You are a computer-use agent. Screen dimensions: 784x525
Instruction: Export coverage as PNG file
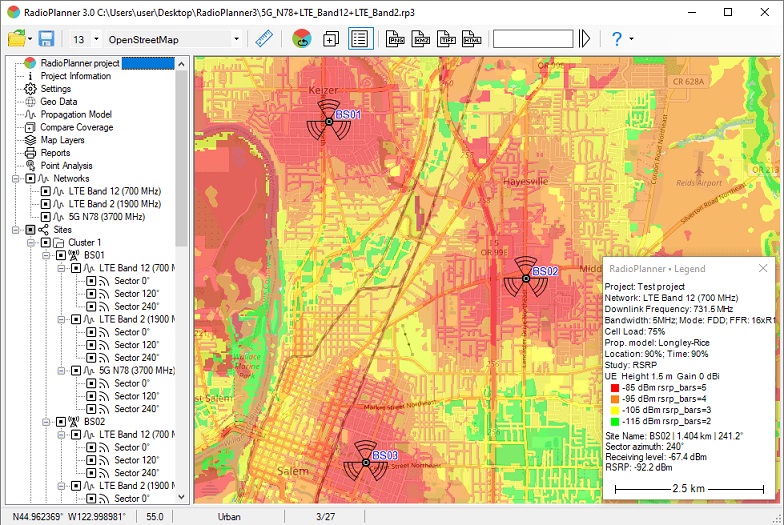coord(395,38)
